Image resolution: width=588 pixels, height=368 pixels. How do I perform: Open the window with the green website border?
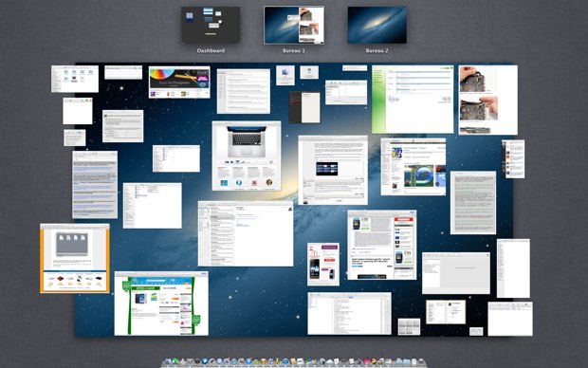coord(161,304)
